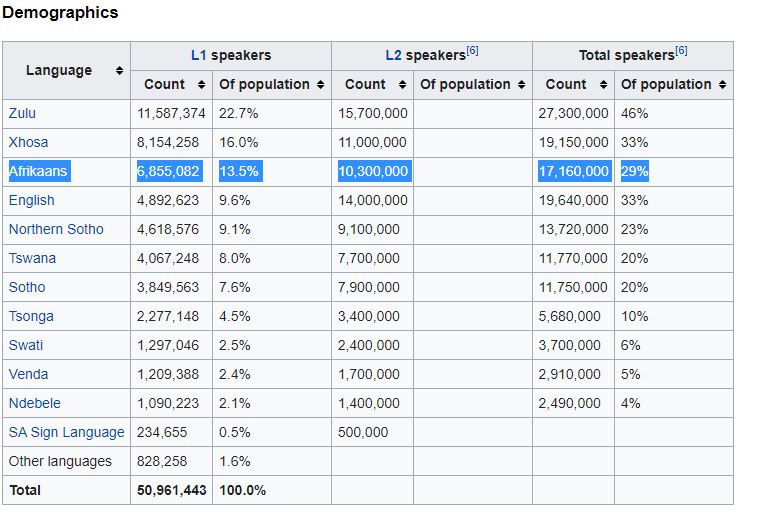773x513 pixels.
Task: Click Zulu total speakers 27,300,000
Action: pyautogui.click(x=573, y=113)
